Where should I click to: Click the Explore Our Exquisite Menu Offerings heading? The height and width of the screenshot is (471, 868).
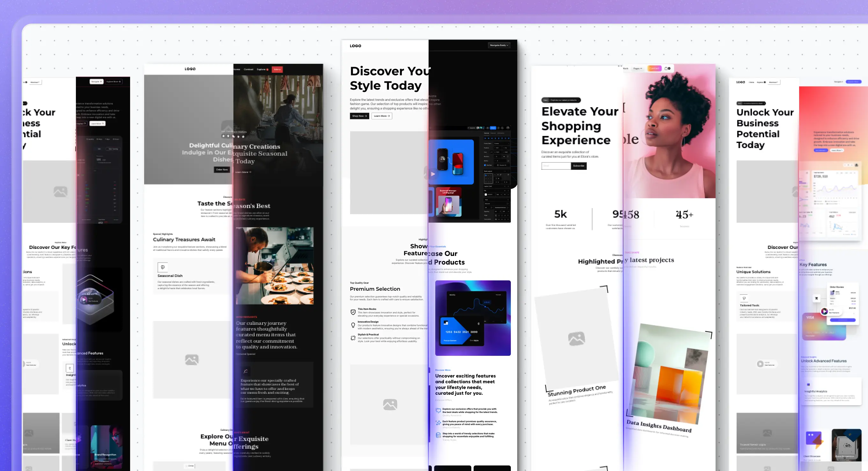[x=234, y=441]
